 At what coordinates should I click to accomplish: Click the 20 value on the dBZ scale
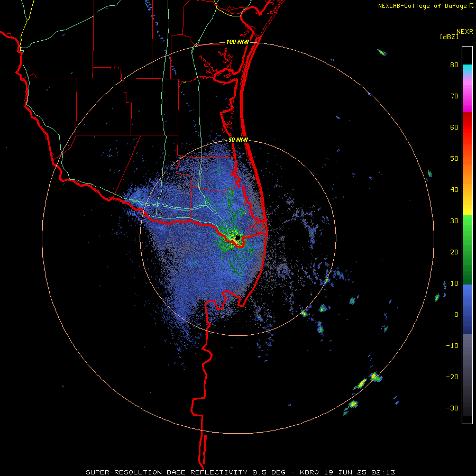coord(454,252)
